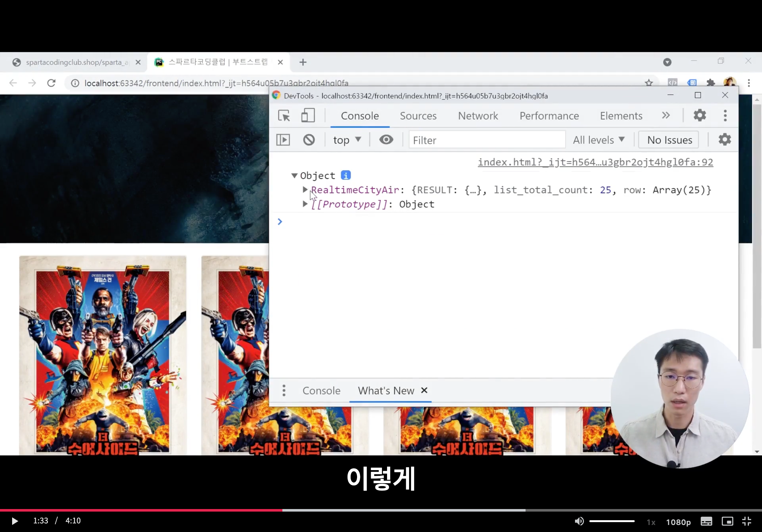
Task: Adjust the video volume slider
Action: 612,521
